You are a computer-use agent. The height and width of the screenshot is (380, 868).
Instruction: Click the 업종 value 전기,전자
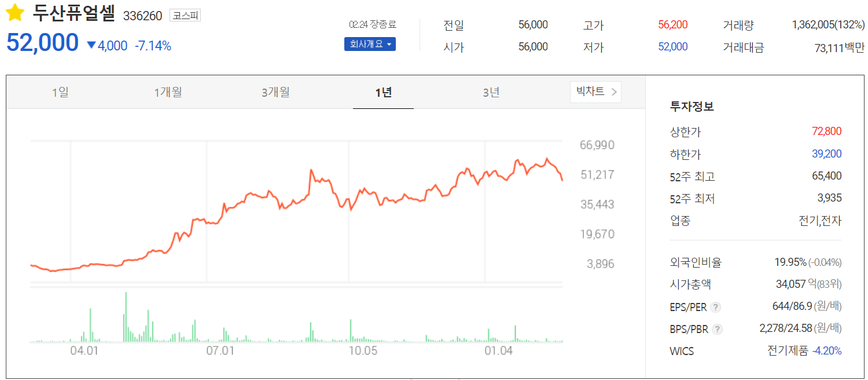[820, 221]
